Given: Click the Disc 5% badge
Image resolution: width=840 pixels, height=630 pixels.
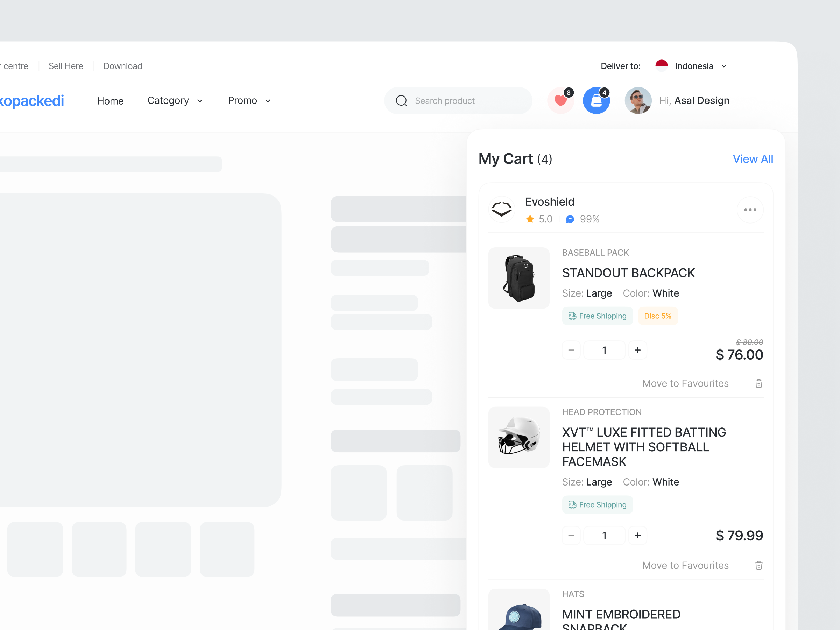Looking at the screenshot, I should [658, 316].
